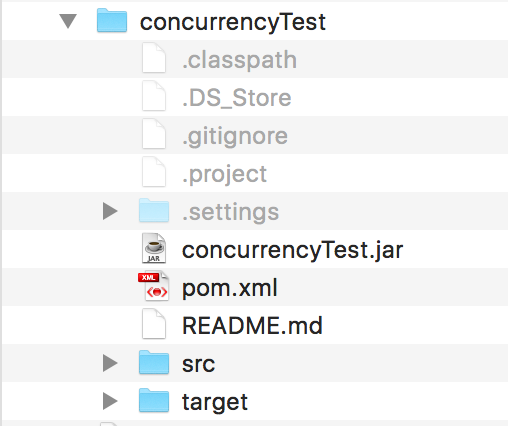Expand the target folder arrow
This screenshot has height=426, width=508.
[110, 401]
